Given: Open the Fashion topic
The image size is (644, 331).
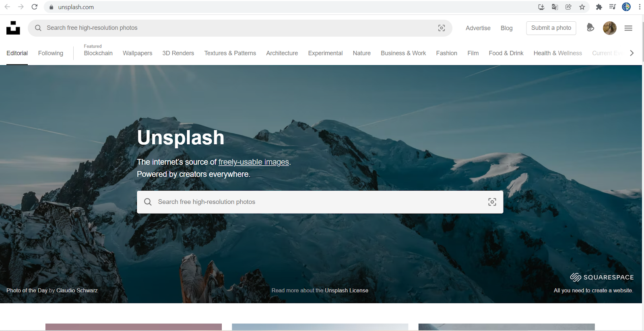Looking at the screenshot, I should click(447, 53).
